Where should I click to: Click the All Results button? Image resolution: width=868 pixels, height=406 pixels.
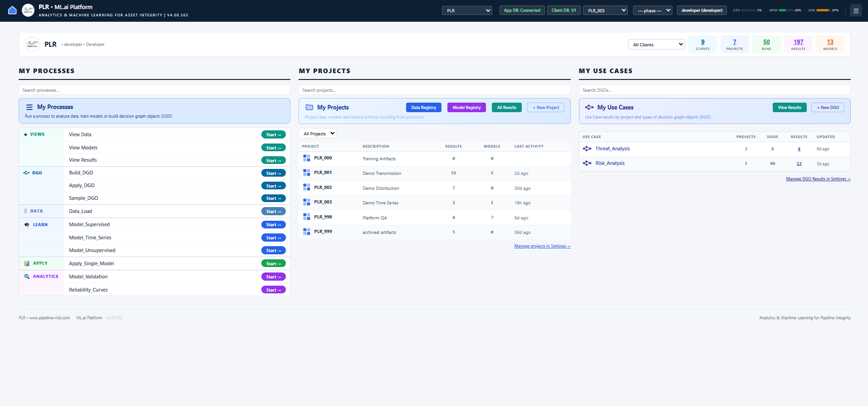tap(506, 108)
